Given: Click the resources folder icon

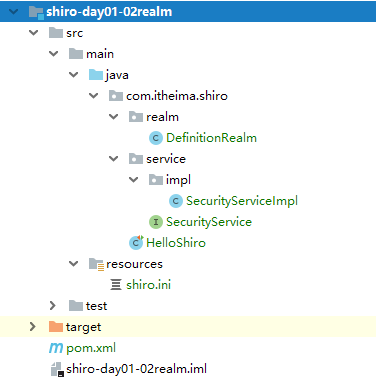Looking at the screenshot, I should point(96,264).
